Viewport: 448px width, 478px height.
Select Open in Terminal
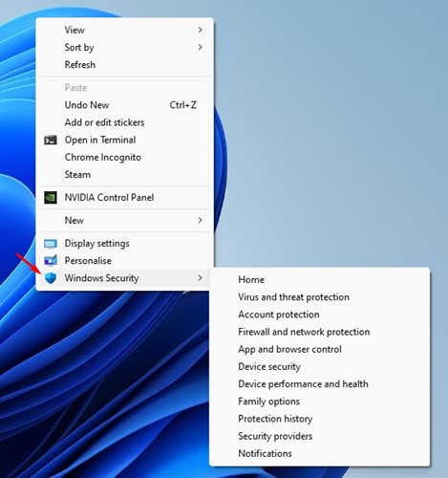point(124,140)
